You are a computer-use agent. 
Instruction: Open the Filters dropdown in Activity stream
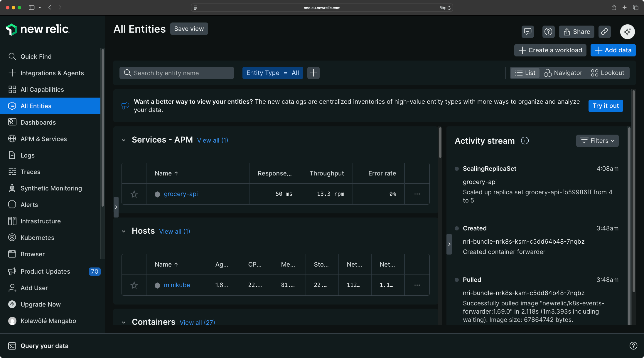(597, 140)
